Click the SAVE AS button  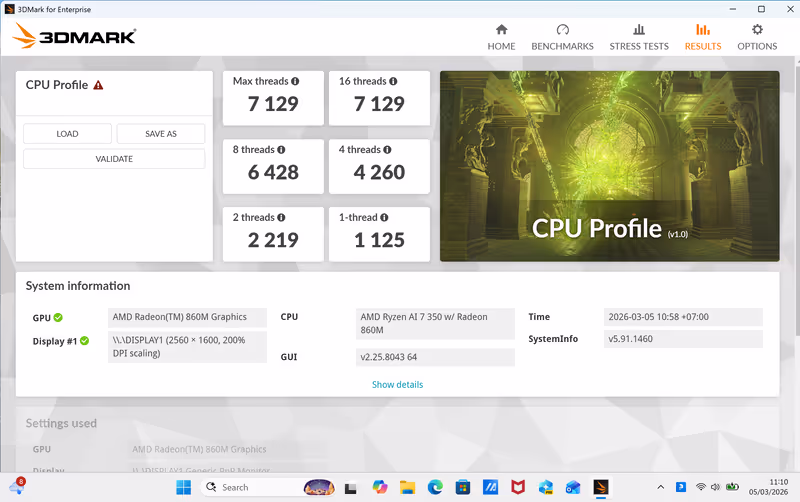coord(160,134)
